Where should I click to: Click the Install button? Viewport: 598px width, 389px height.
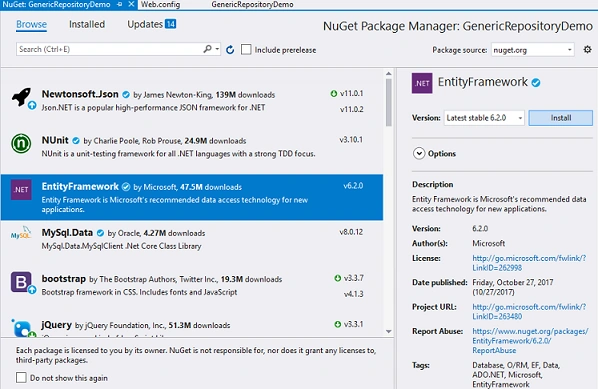(561, 118)
